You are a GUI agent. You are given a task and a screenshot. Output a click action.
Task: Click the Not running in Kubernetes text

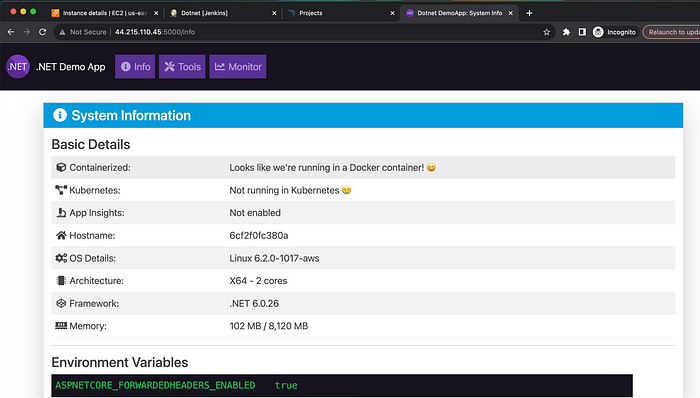coord(290,190)
